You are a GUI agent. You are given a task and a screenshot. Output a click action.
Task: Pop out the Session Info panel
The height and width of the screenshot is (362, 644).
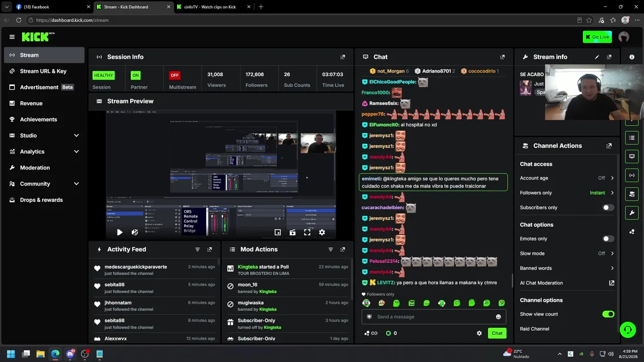point(343,57)
